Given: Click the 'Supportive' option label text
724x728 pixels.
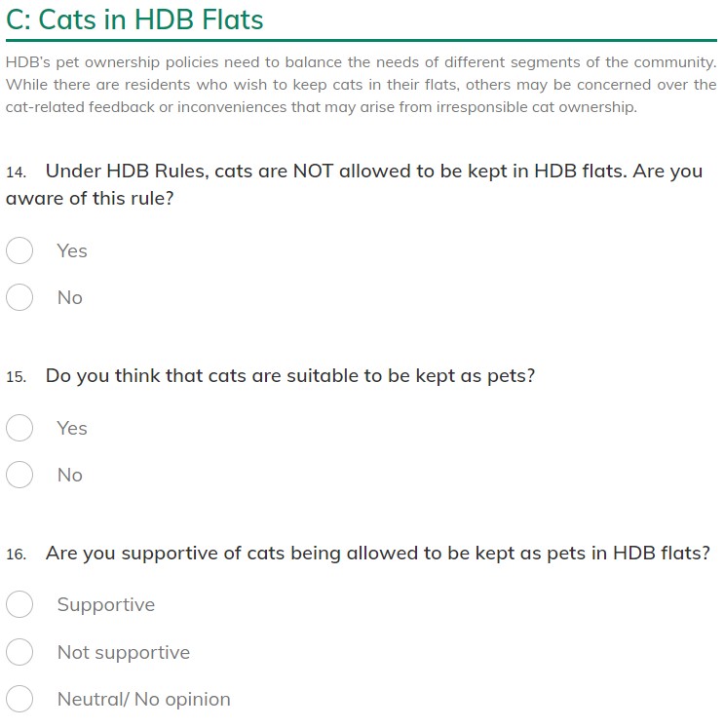Looking at the screenshot, I should click(x=105, y=604).
